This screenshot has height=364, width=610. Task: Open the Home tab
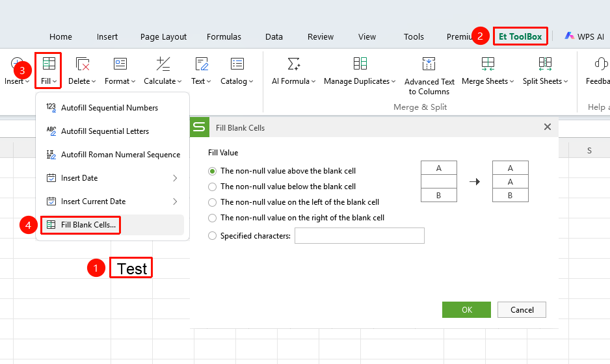point(60,36)
